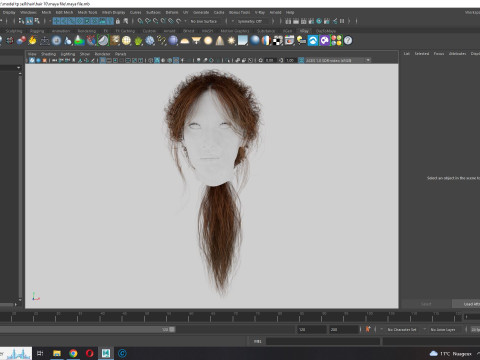Click the blue sphere light shelf icon

[x=173, y=41]
